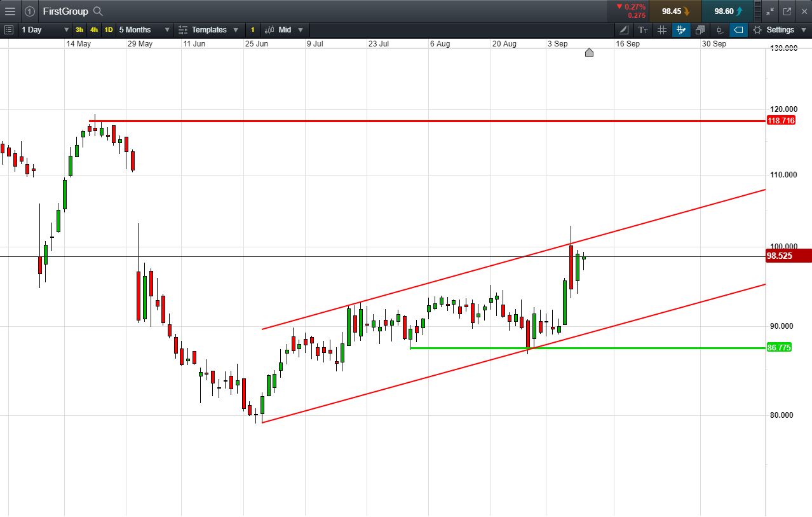812x517 pixels.
Task: Click the 14 May date label
Action: (79, 44)
